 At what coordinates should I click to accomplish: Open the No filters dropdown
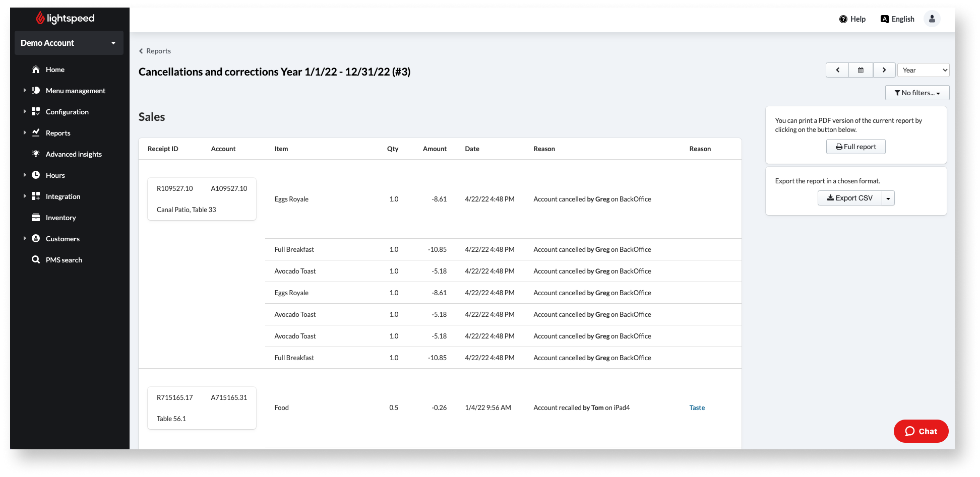[x=917, y=93]
